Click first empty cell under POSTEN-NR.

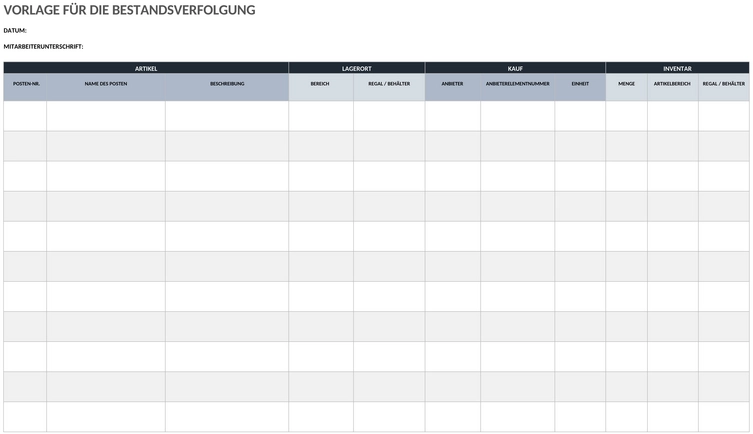pyautogui.click(x=25, y=116)
